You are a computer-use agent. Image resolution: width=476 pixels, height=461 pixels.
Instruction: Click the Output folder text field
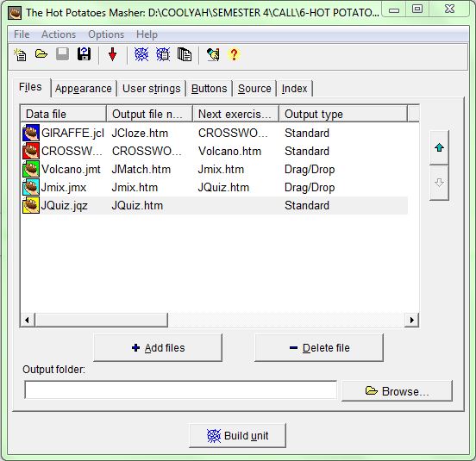180,389
